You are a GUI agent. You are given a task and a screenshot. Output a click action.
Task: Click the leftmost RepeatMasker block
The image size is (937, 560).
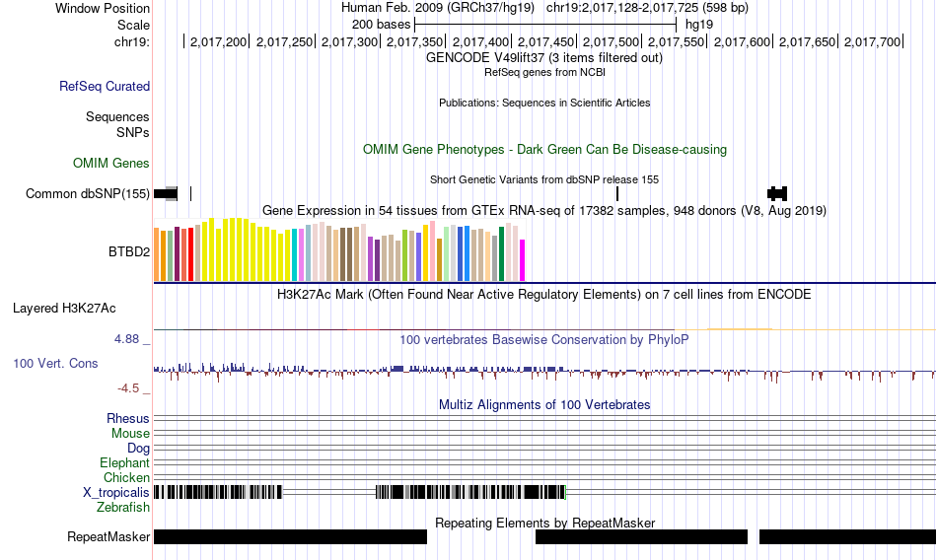(x=290, y=536)
